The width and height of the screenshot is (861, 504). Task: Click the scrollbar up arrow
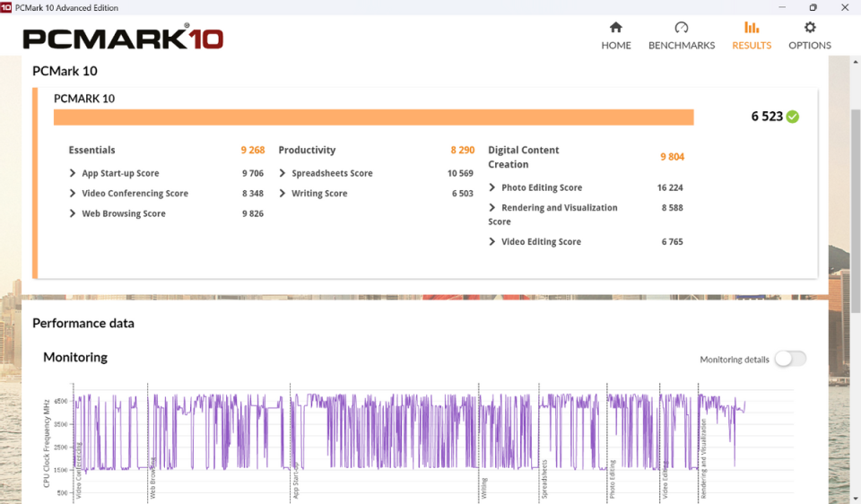[856, 60]
